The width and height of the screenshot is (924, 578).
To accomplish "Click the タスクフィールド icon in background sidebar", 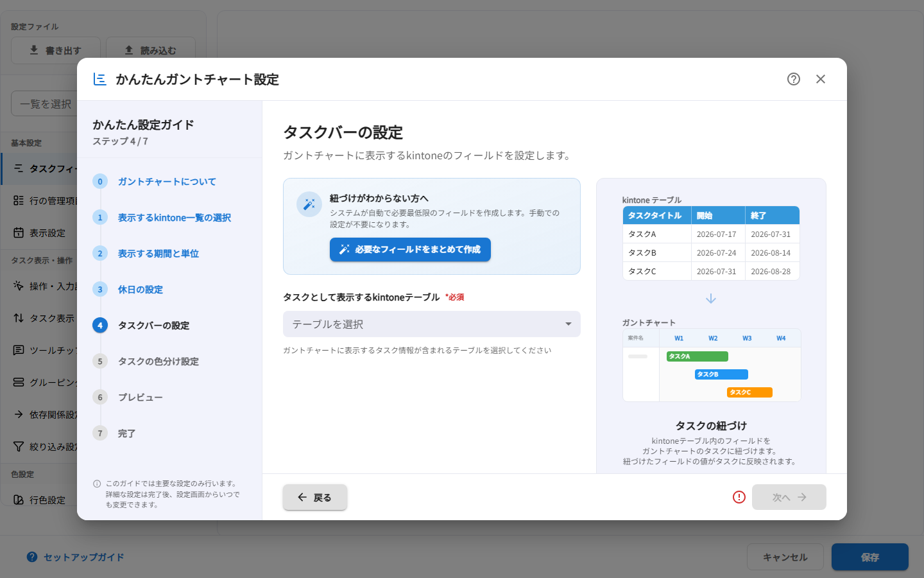I will (19, 168).
